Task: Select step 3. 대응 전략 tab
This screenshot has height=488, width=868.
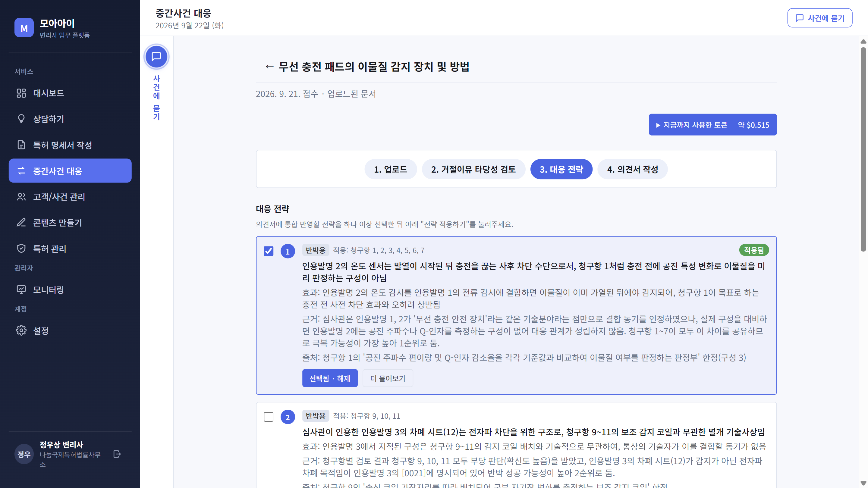Action: tap(561, 169)
